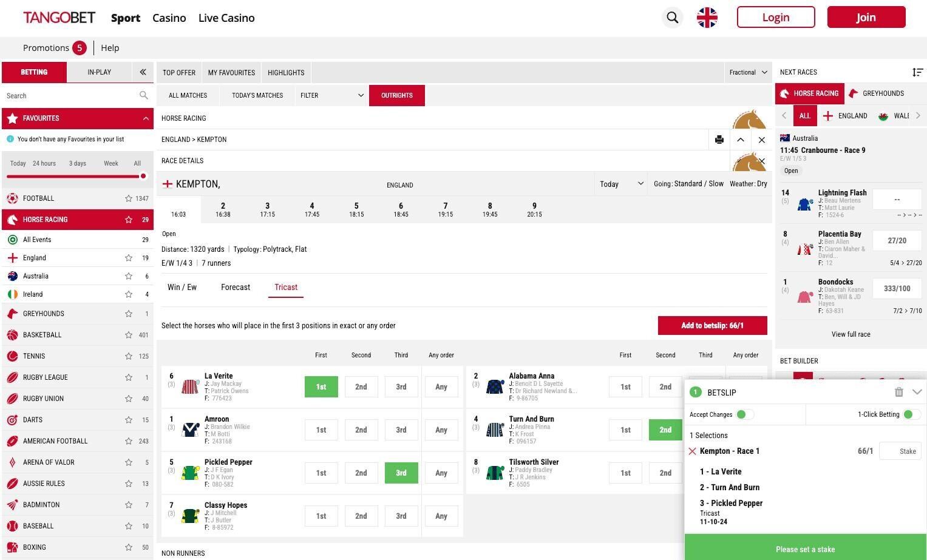
Task: Deselect Turn And Burn 2nd position
Action: coord(665,430)
